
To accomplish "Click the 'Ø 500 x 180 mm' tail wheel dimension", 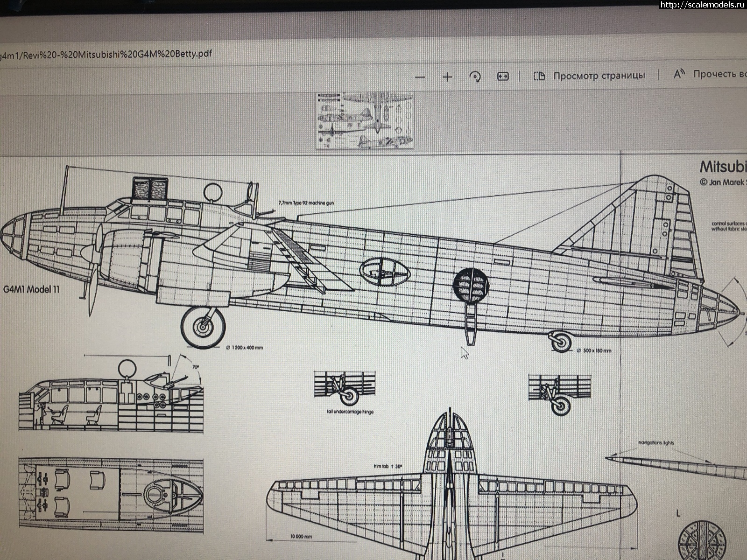I will tap(593, 350).
